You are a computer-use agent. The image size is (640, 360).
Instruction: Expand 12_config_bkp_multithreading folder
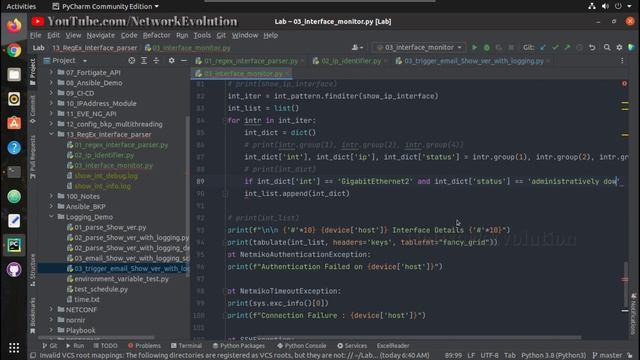tap(51, 124)
